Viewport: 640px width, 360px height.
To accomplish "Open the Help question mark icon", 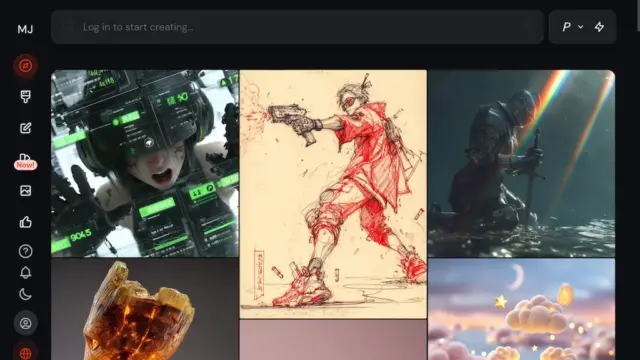I will [x=25, y=251].
